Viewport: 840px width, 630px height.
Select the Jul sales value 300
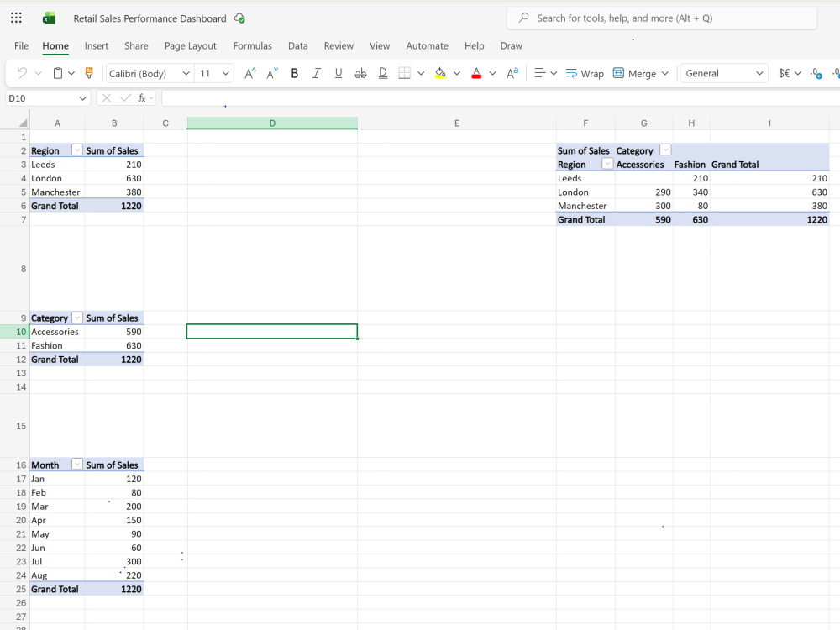point(114,561)
